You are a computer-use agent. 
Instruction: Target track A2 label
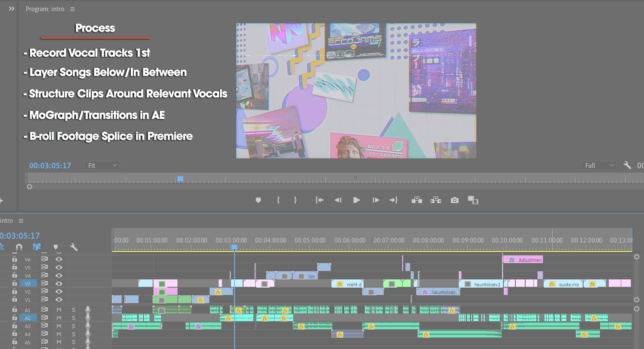click(x=28, y=318)
